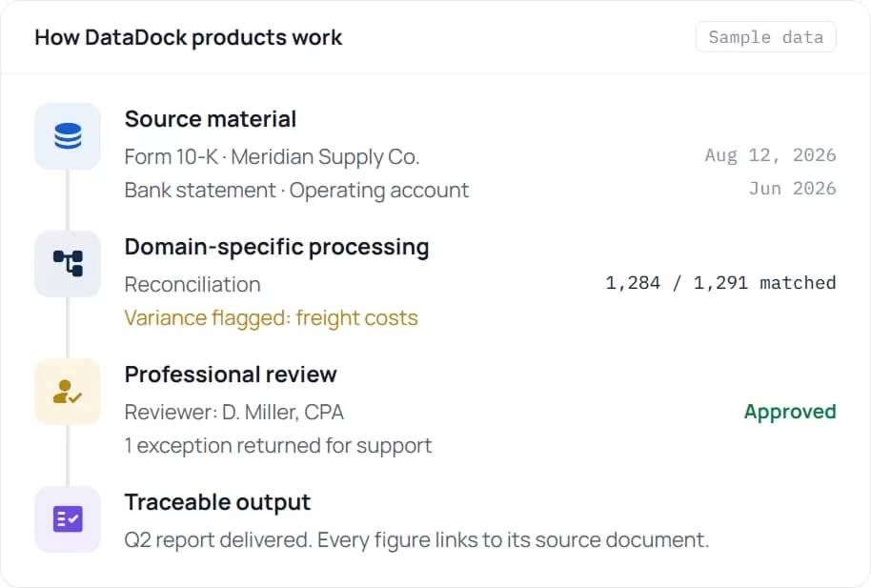Click the 'Source material' step title
This screenshot has height=588, width=871.
(x=211, y=119)
